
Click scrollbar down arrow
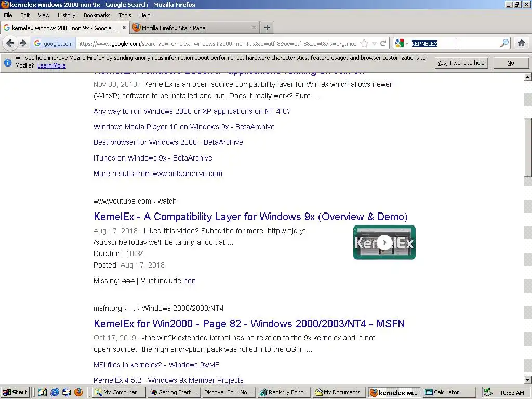click(x=528, y=380)
